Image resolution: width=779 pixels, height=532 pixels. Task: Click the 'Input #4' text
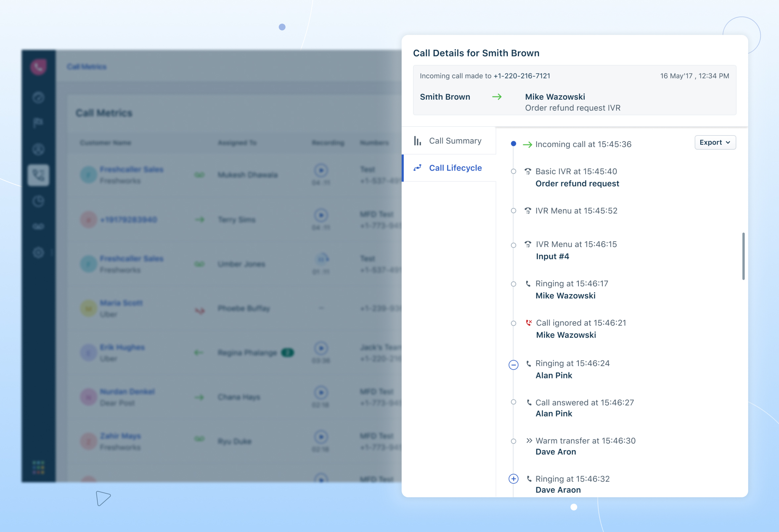[552, 256]
